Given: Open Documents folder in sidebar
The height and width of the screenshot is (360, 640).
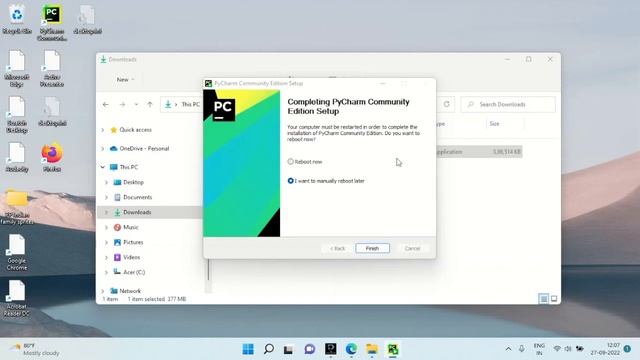Looking at the screenshot, I should coord(133,197).
